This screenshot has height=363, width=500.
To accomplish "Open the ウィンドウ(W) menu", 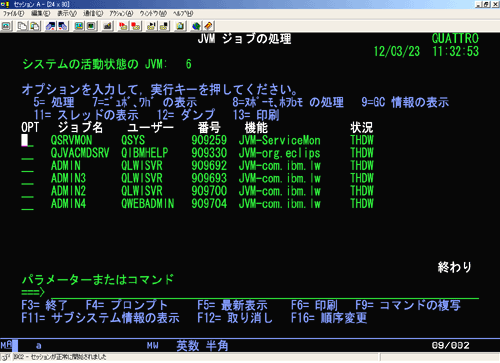I will (153, 14).
